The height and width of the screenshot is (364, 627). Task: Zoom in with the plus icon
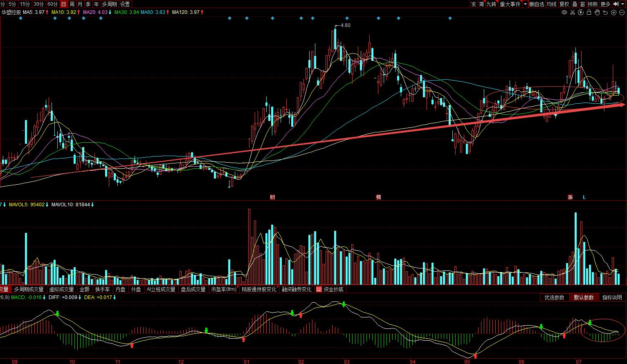(614, 12)
